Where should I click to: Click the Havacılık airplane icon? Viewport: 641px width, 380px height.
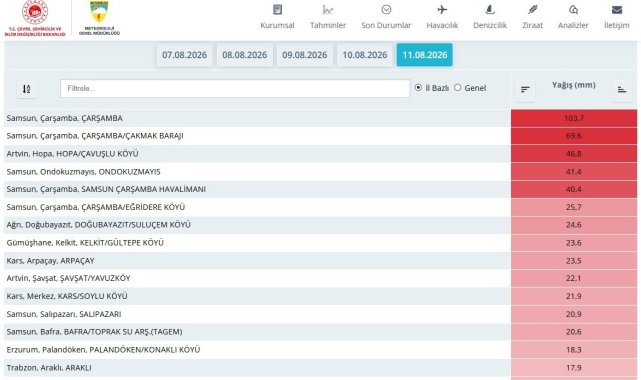pyautogui.click(x=442, y=10)
